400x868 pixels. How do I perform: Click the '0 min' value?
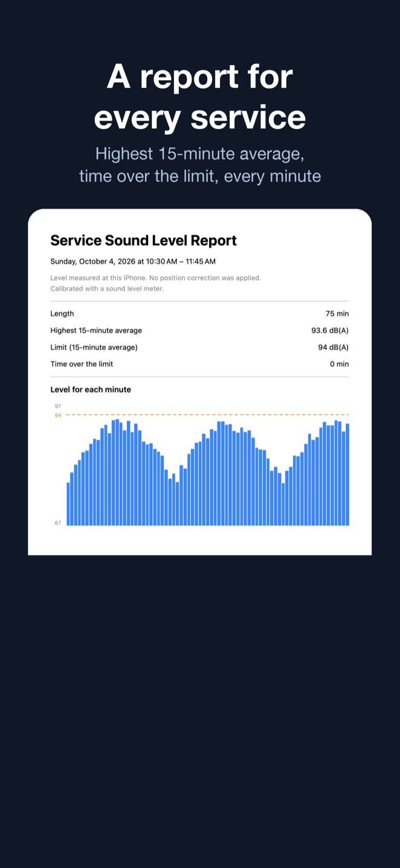[x=339, y=364]
